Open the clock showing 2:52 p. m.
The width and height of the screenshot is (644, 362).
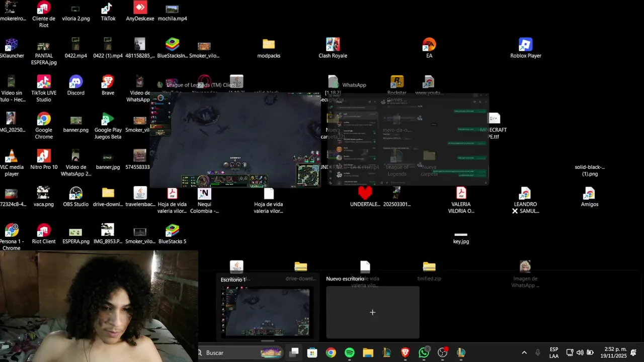(x=614, y=352)
